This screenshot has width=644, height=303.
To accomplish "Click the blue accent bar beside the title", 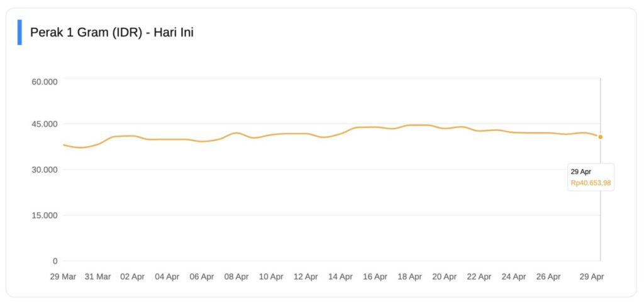I will click(x=19, y=32).
